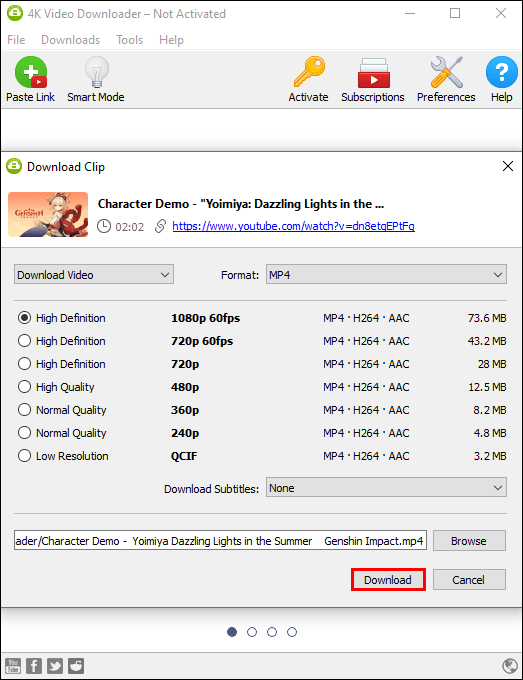Viewport: 523px width, 680px height.
Task: Click the Download button
Action: coord(388,580)
